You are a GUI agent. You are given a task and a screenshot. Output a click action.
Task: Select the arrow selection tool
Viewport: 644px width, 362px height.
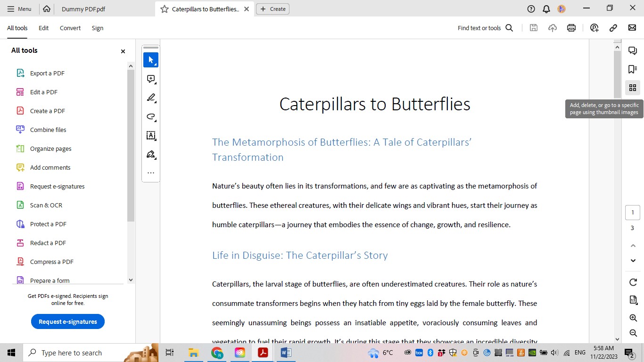point(150,60)
